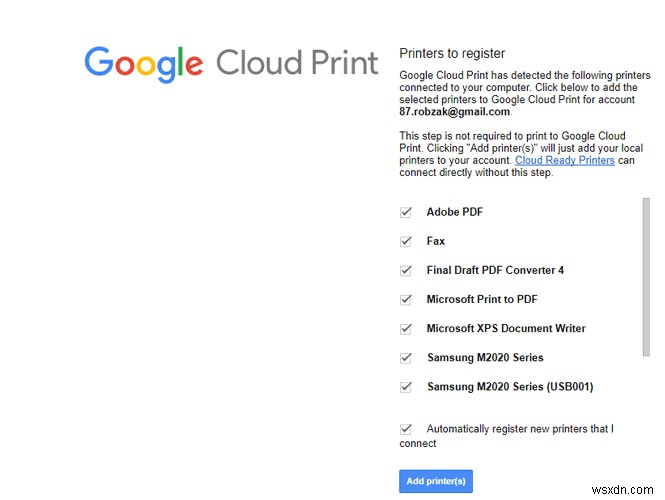Uncheck the Adobe PDF printer checkbox
665x500 pixels.
(x=406, y=212)
